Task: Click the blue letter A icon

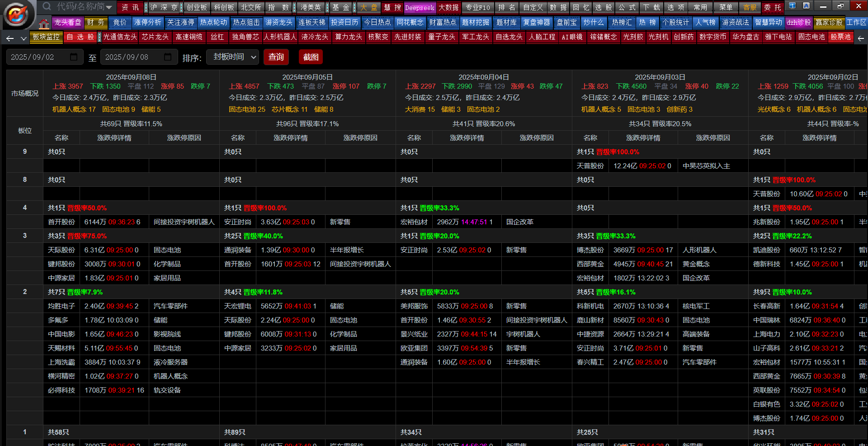Action: (806, 6)
